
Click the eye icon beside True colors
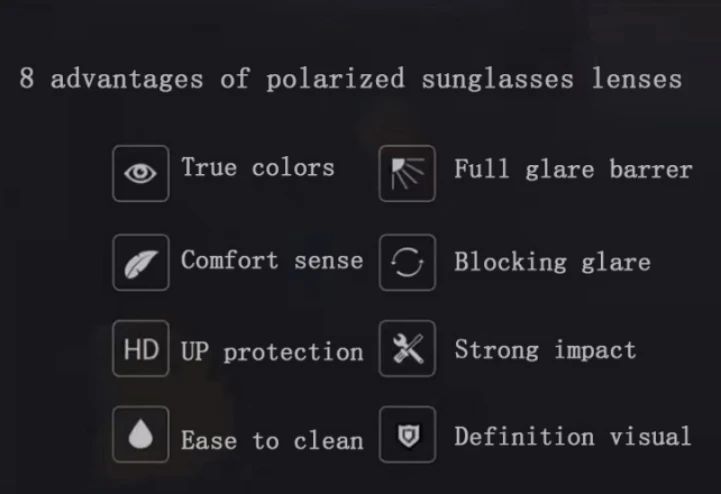coord(140,173)
